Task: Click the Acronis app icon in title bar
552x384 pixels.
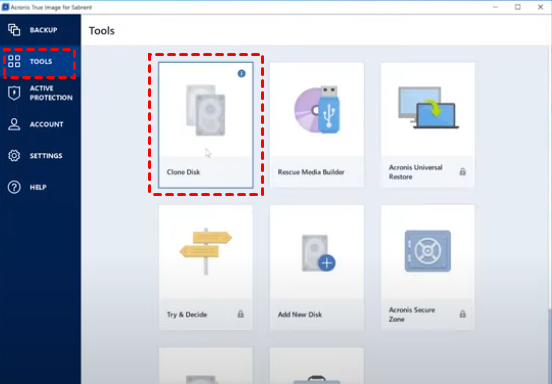Action: point(5,7)
